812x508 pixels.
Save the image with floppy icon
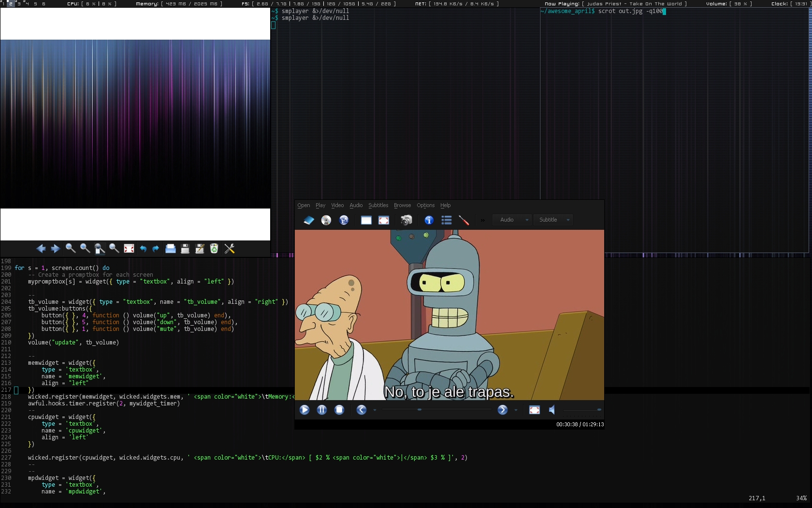[x=185, y=249]
